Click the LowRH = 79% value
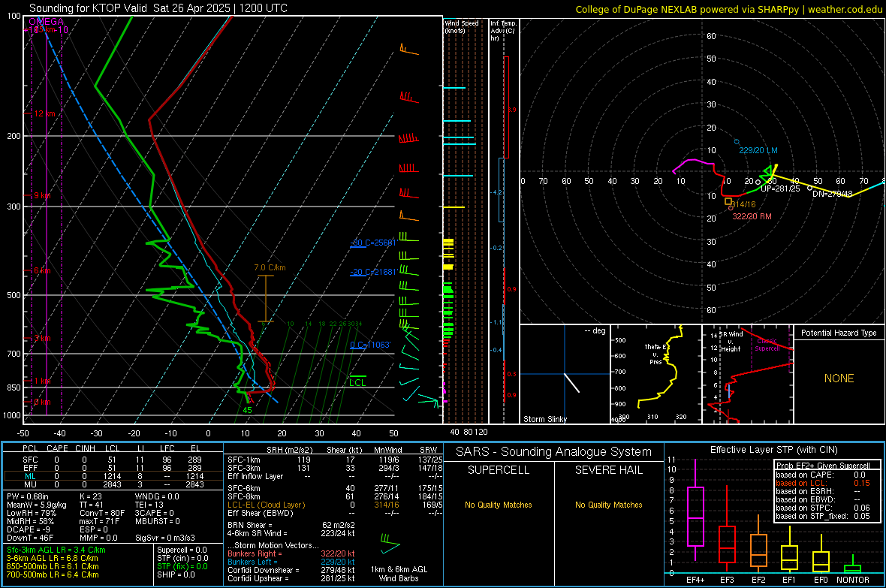886x588 pixels. (x=32, y=514)
